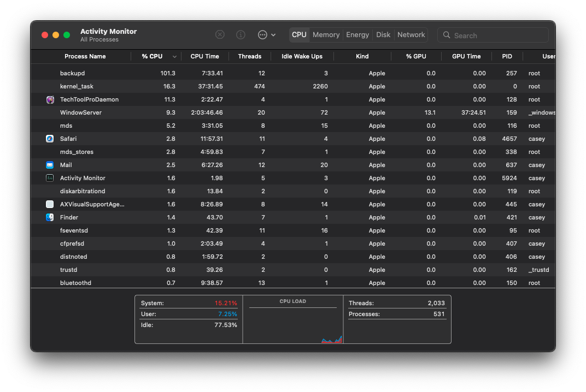The width and height of the screenshot is (586, 392).
Task: Sort by Kind column header
Action: click(362, 56)
